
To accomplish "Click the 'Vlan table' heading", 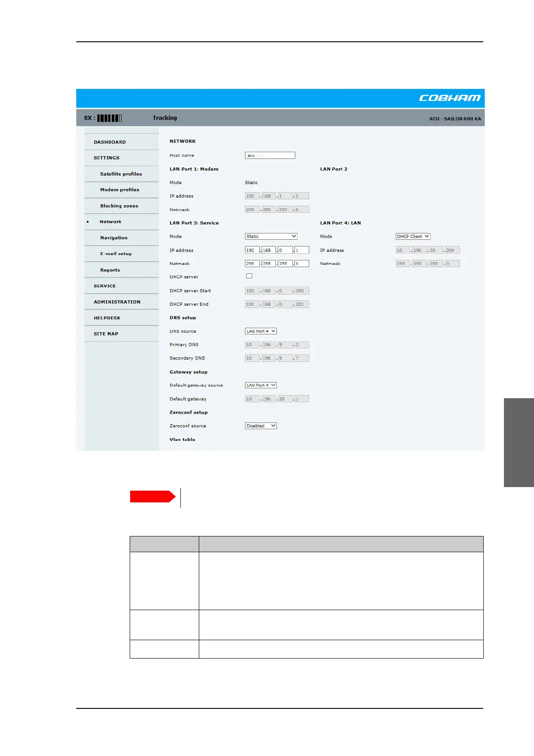I will pyautogui.click(x=182, y=440).
